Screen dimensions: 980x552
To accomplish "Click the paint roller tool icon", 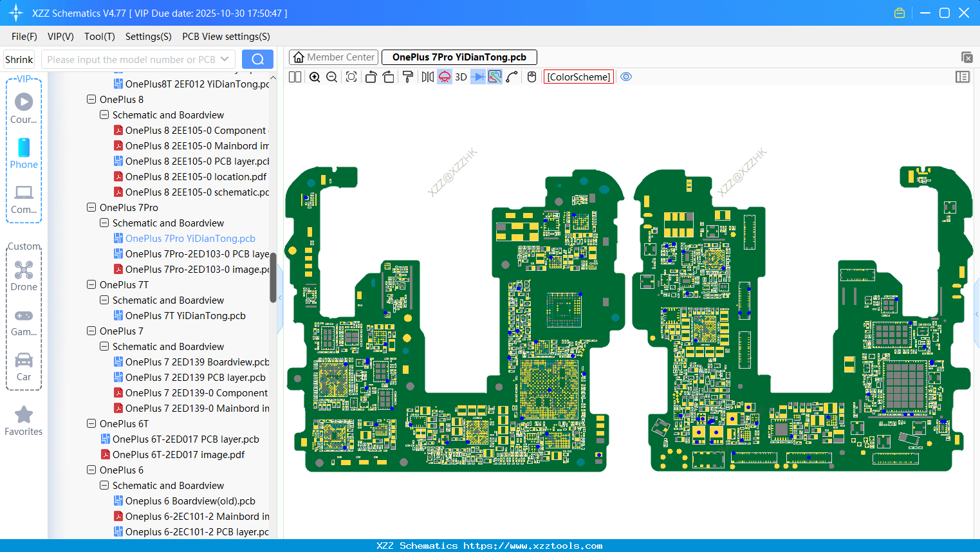I will (x=407, y=77).
